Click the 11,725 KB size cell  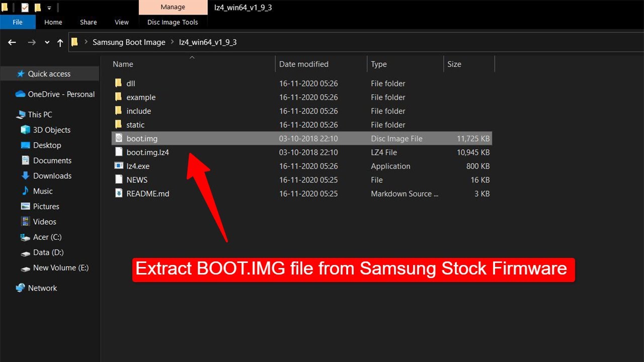[473, 139]
